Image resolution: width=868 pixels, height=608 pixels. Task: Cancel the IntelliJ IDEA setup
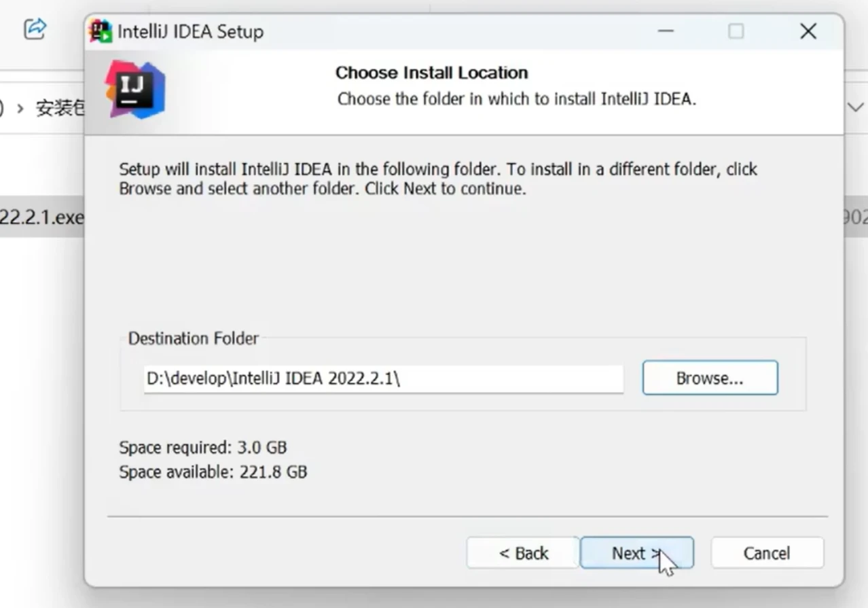767,553
